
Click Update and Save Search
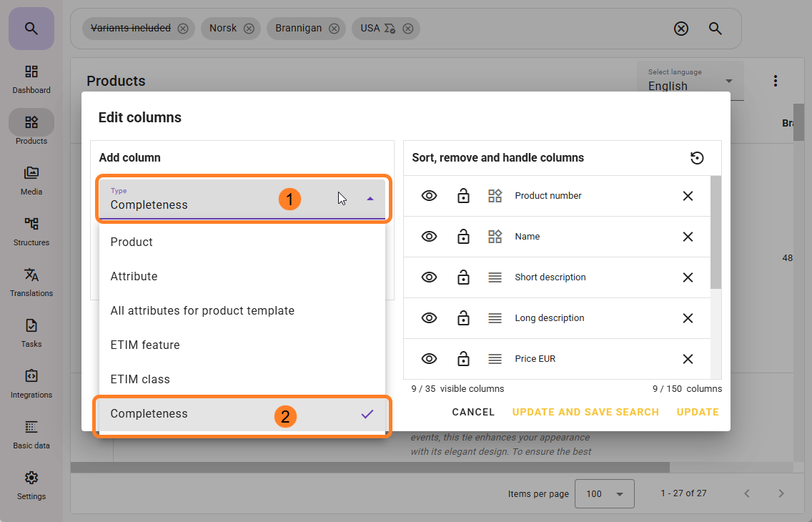585,412
